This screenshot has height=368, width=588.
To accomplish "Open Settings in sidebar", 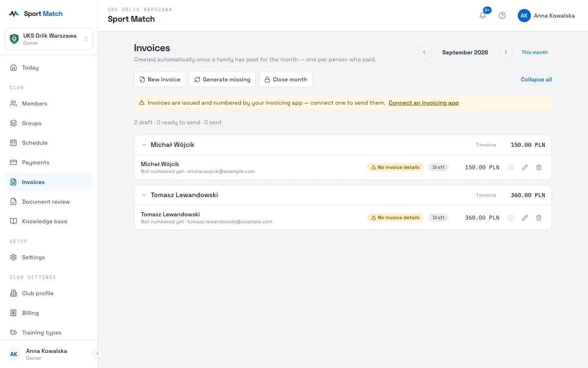I will [49, 257].
